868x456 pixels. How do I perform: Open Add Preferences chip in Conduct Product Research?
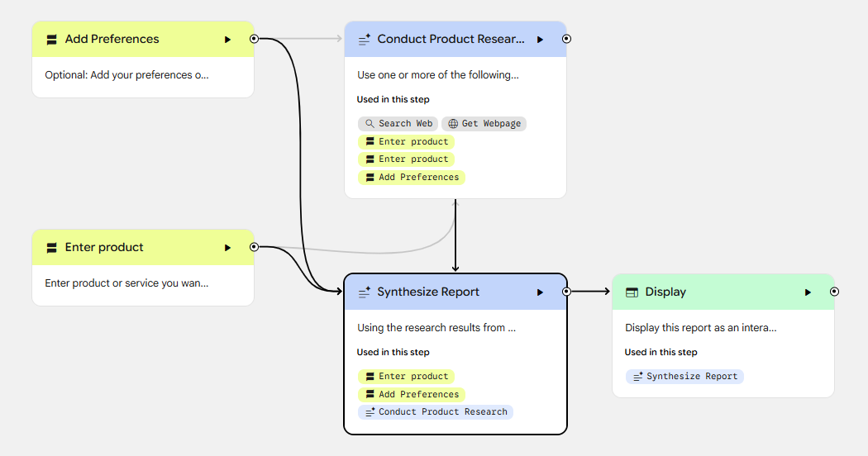(412, 178)
